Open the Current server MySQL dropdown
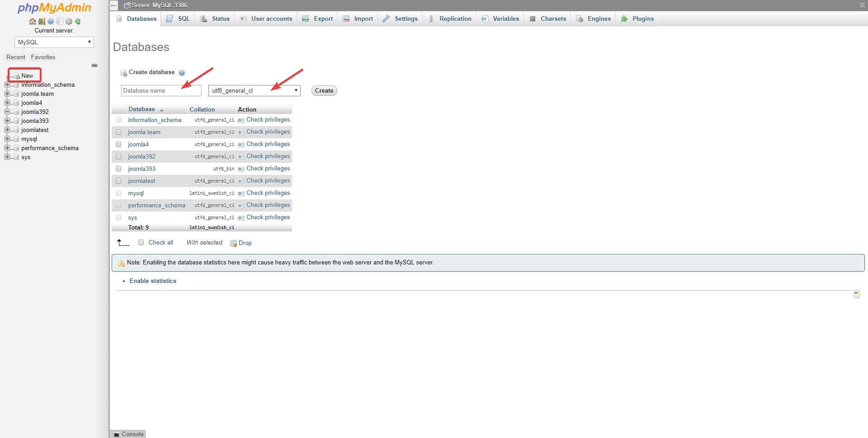The height and width of the screenshot is (438, 868). [54, 42]
